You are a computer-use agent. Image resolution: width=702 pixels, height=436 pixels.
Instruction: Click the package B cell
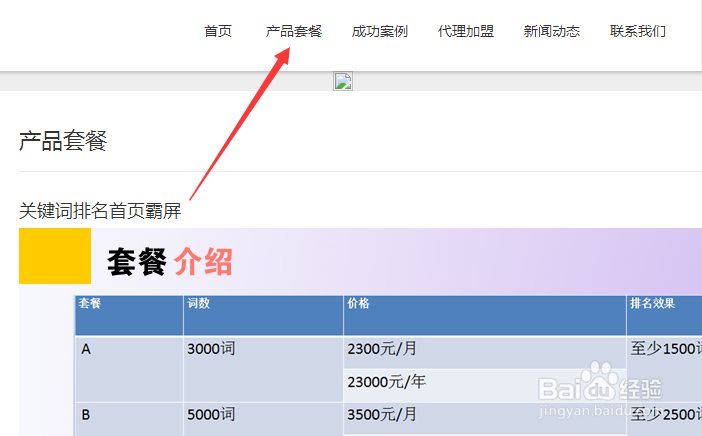click(129, 419)
